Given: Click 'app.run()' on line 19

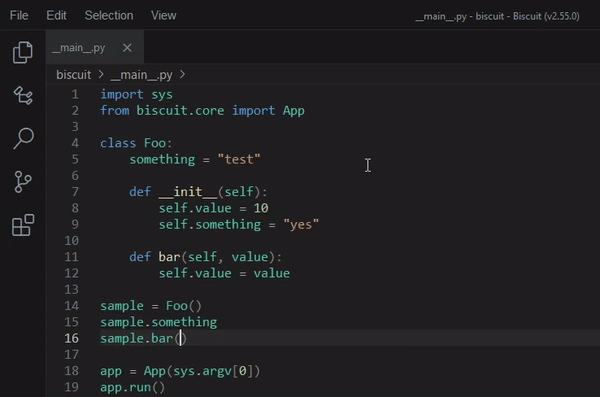Looking at the screenshot, I should [x=132, y=387].
